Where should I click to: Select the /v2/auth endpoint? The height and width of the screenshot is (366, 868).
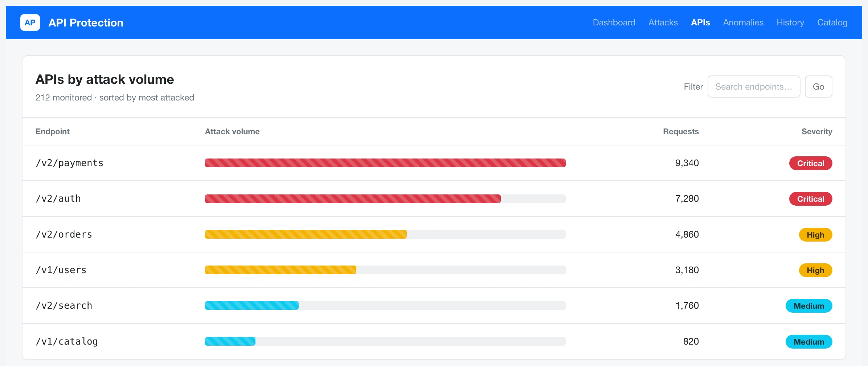pyautogui.click(x=58, y=199)
